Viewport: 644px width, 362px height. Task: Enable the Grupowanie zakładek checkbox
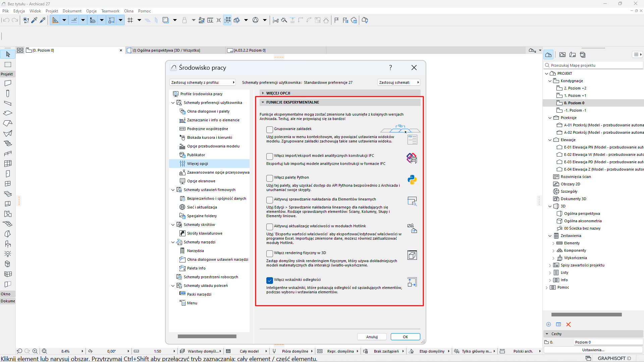tap(270, 129)
